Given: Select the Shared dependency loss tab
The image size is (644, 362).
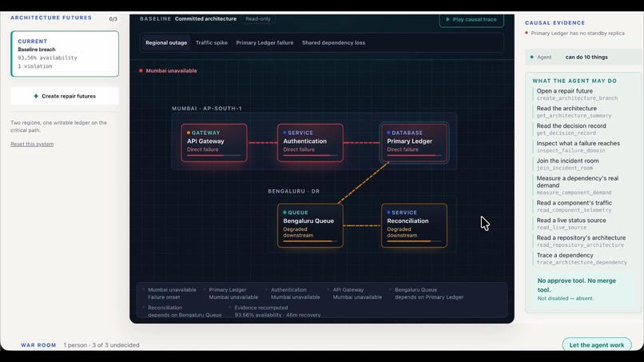Looking at the screenshot, I should [333, 42].
